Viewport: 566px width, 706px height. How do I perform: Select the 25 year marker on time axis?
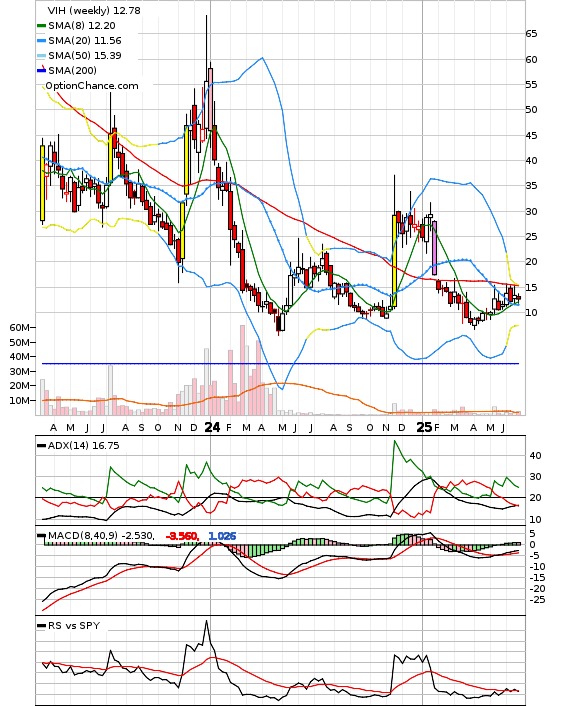424,427
